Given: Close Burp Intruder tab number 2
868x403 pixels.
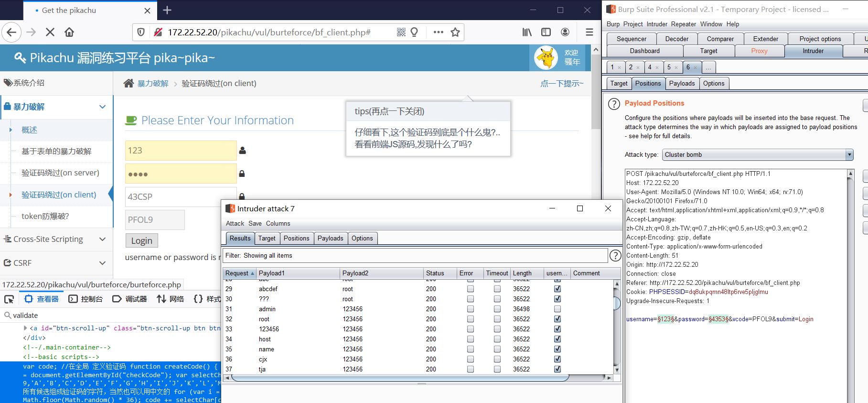Looking at the screenshot, I should coord(638,67).
